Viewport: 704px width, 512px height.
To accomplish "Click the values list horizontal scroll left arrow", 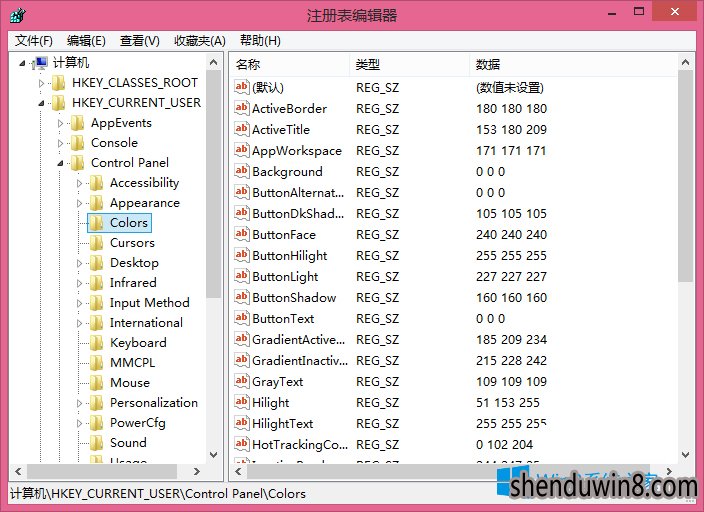I will pos(238,472).
